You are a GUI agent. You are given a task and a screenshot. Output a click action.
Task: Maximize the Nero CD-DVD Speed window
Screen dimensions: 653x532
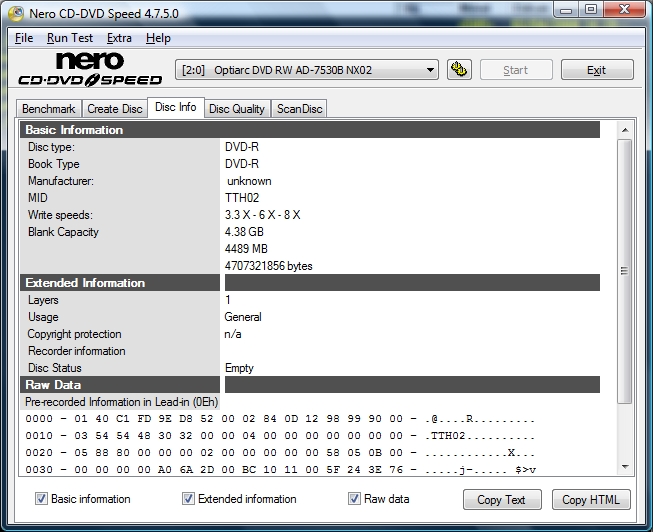coord(591,9)
